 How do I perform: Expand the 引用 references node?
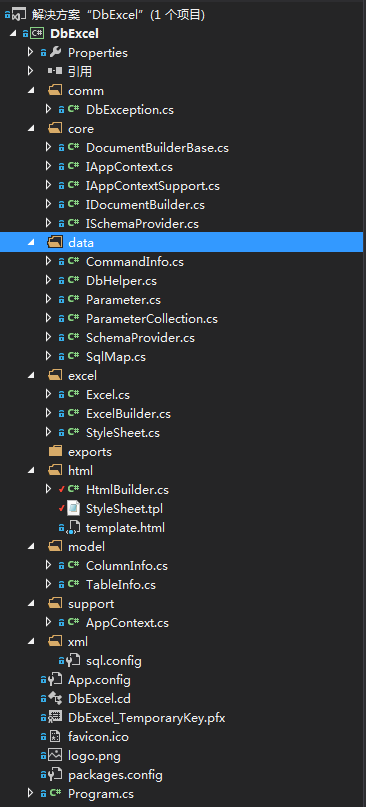click(x=30, y=72)
